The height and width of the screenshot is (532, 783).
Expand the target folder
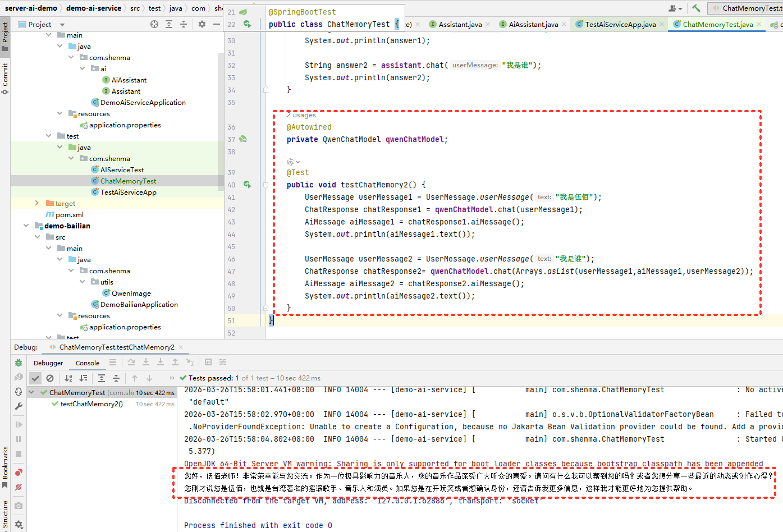point(37,203)
